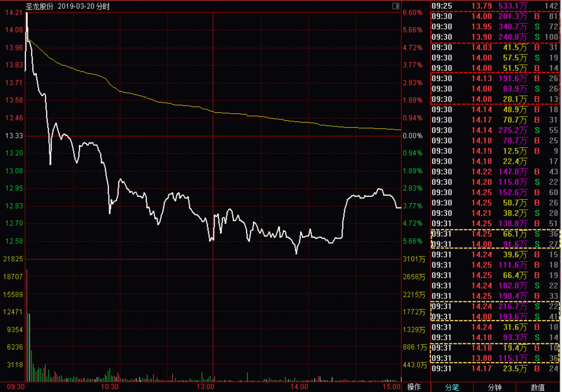Select the tick row with volume 138.8万
Screen dimensions: 562x392
coord(495,223)
